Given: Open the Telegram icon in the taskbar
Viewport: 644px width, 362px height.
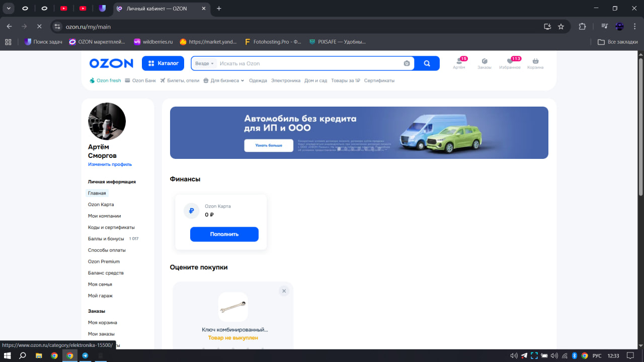Looking at the screenshot, I should click(85, 355).
